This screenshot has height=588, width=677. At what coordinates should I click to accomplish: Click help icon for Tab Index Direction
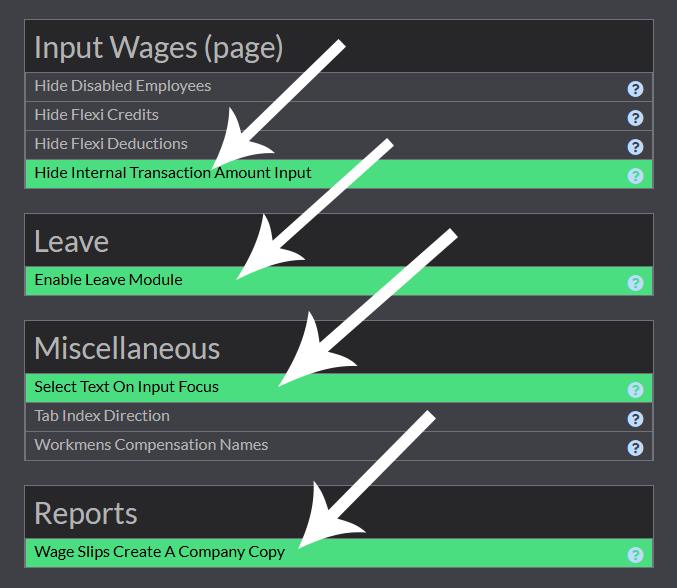coord(635,418)
